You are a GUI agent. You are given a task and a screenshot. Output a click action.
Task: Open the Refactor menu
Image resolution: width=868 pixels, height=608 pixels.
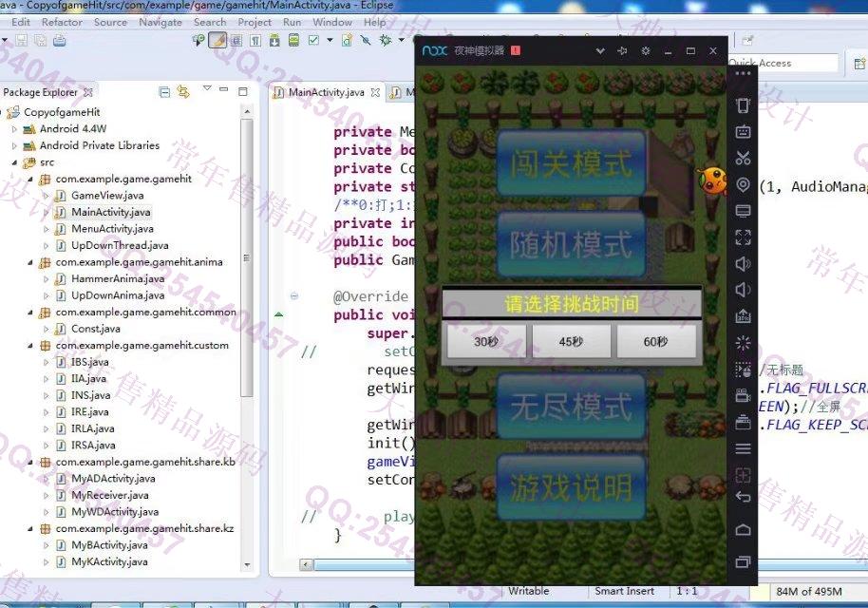point(62,22)
